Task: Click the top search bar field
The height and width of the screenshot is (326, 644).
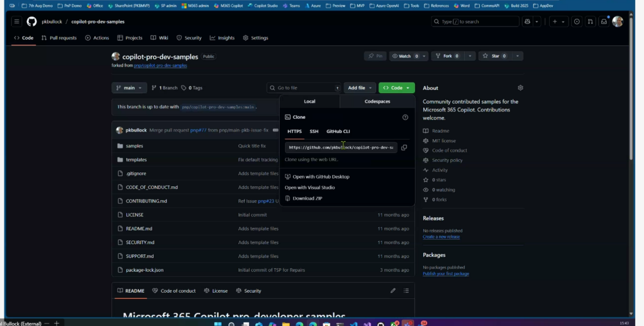Action: [475, 22]
